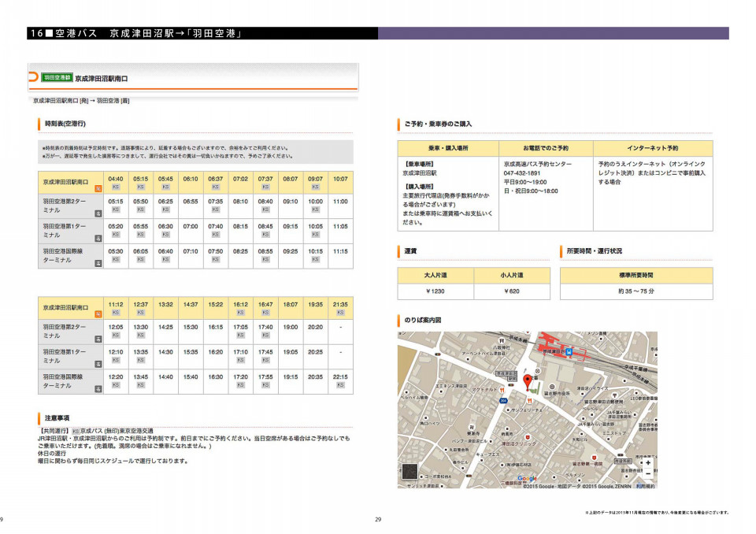The width and height of the screenshot is (756, 534).
Task: Click the お電話でのご予約 column header
Action: coord(545,148)
